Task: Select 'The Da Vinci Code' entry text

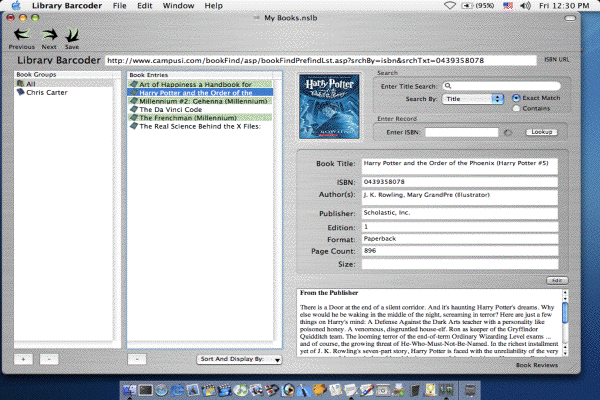Action: tap(171, 109)
